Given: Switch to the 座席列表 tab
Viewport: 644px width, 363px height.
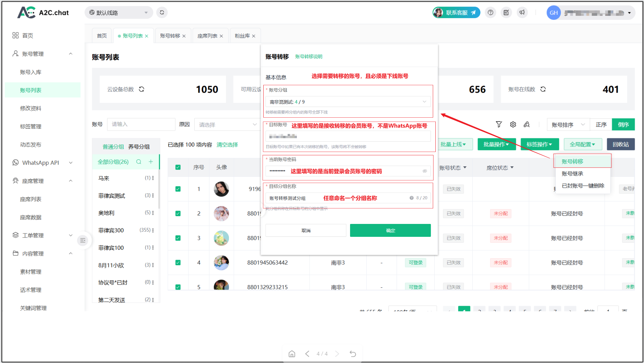Looking at the screenshot, I should click(207, 36).
